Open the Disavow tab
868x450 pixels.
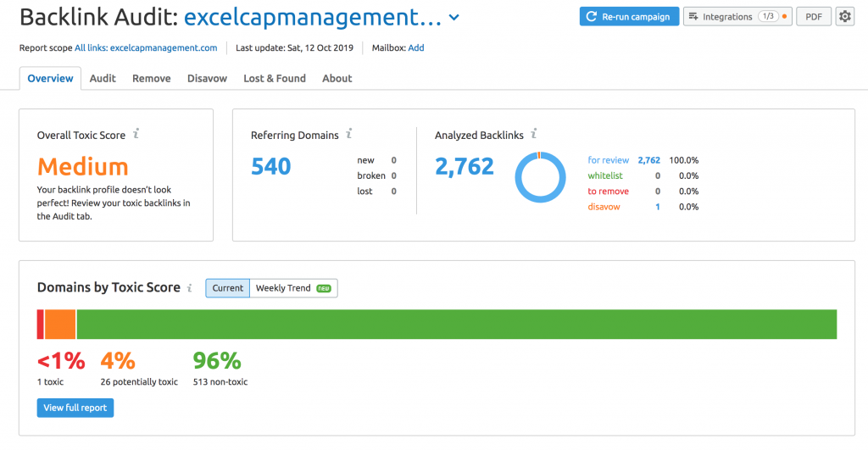(207, 78)
